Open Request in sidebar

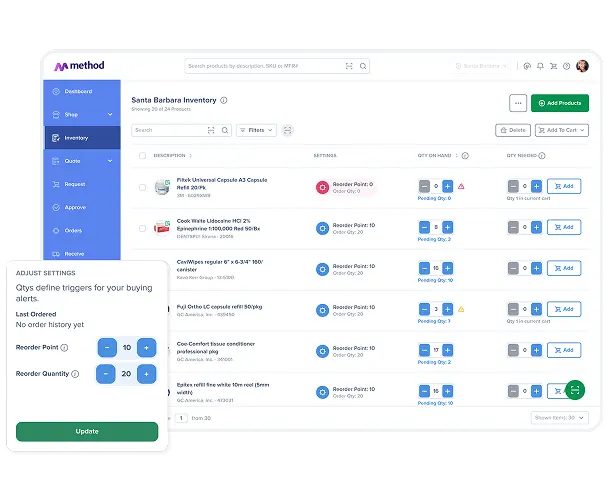coord(82,184)
